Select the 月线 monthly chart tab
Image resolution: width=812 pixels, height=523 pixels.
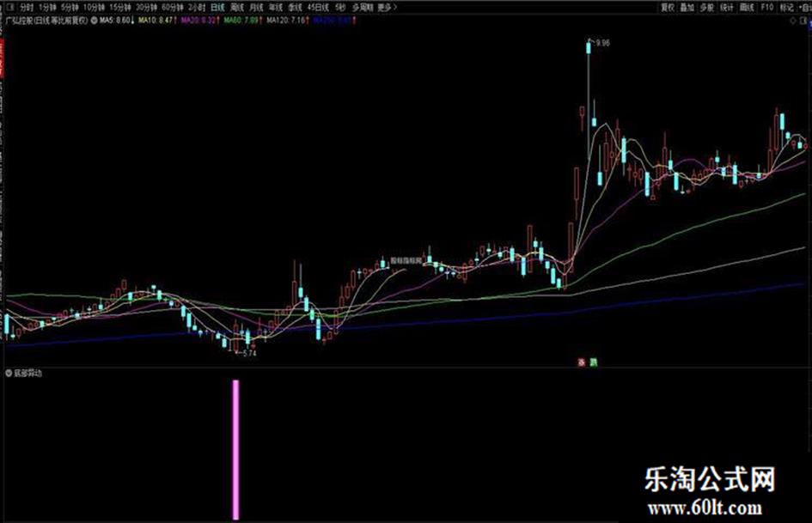[x=256, y=7]
